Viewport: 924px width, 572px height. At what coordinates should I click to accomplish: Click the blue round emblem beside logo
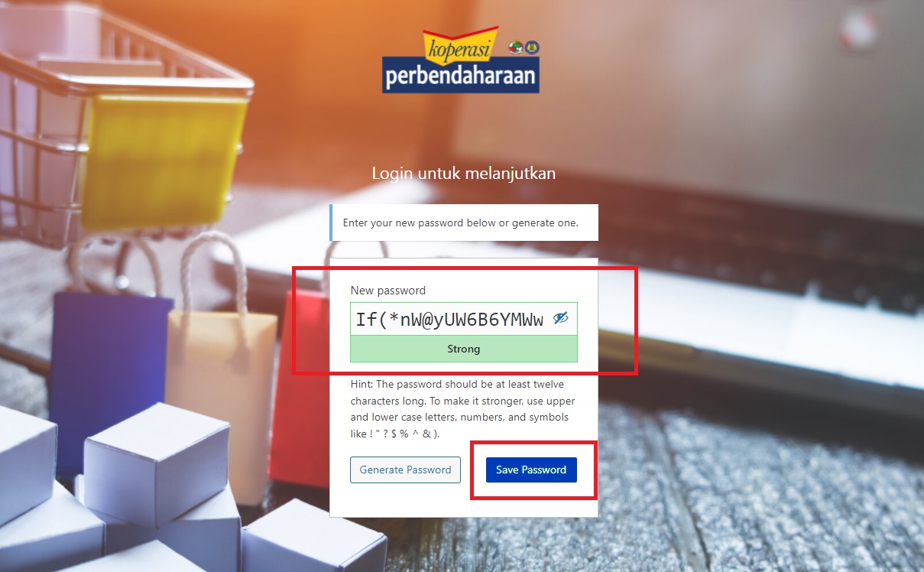point(532,47)
